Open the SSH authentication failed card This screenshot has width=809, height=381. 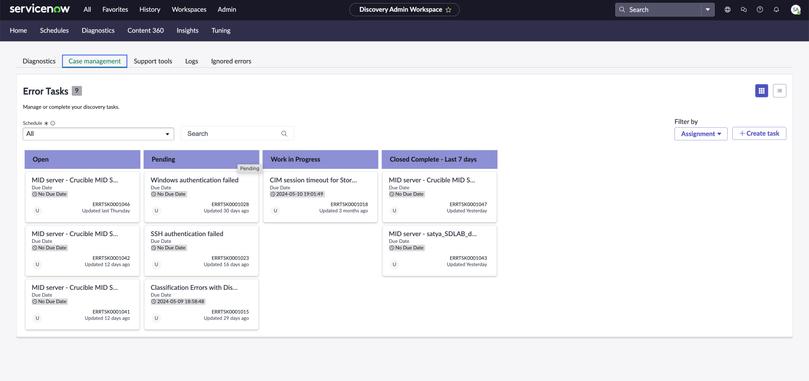(x=201, y=250)
